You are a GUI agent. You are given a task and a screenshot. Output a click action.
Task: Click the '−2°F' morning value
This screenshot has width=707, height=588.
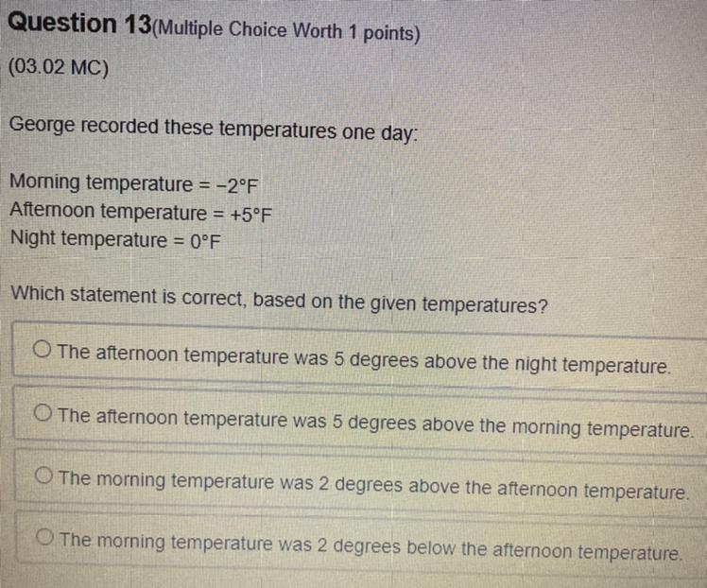pos(237,186)
